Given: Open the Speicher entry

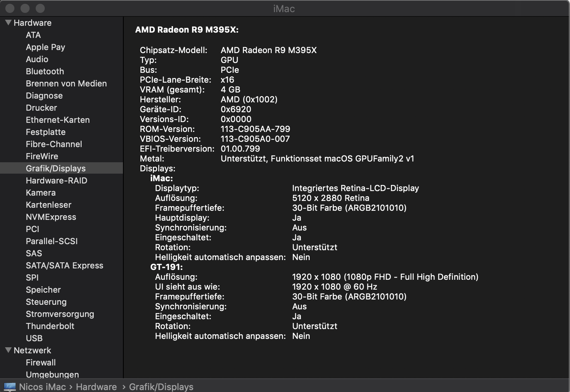Looking at the screenshot, I should [x=43, y=290].
